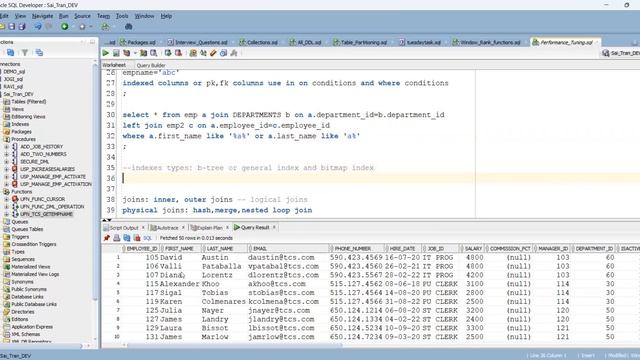
Task: Expand the USP_INCREASESALARIES procedure node
Action: pos(7,169)
